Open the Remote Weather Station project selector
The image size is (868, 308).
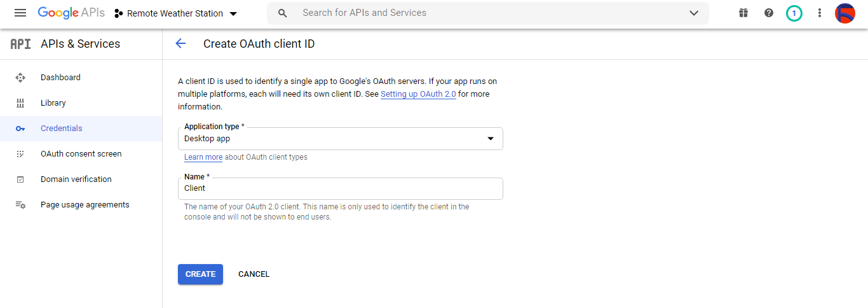click(x=175, y=13)
